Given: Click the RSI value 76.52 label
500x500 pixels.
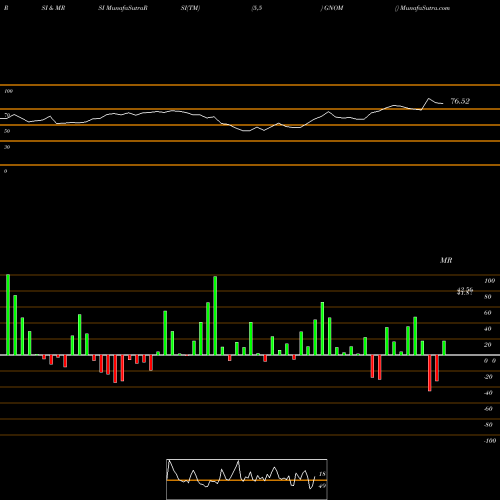Looking at the screenshot, I should 460,101.
